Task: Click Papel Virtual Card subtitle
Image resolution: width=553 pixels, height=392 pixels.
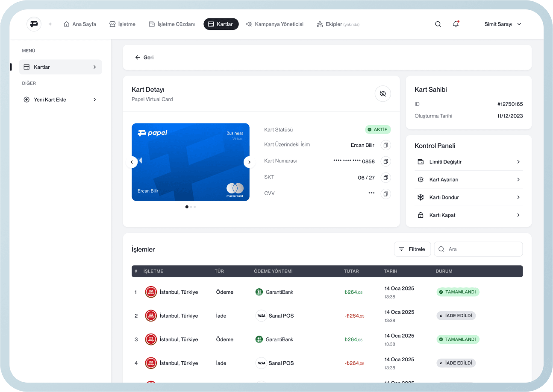Action: click(152, 99)
